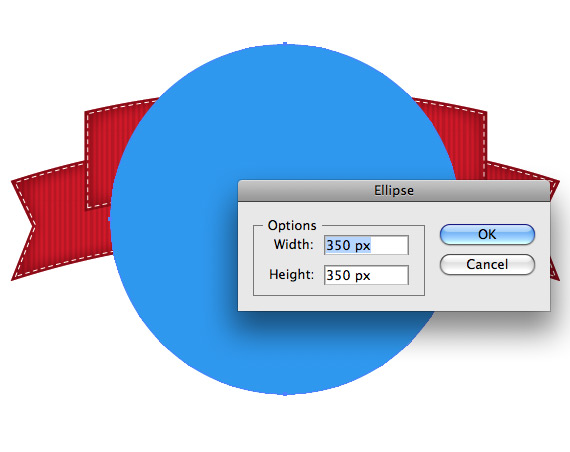Focus the Height input field
This screenshot has height=452, width=570.
(366, 275)
